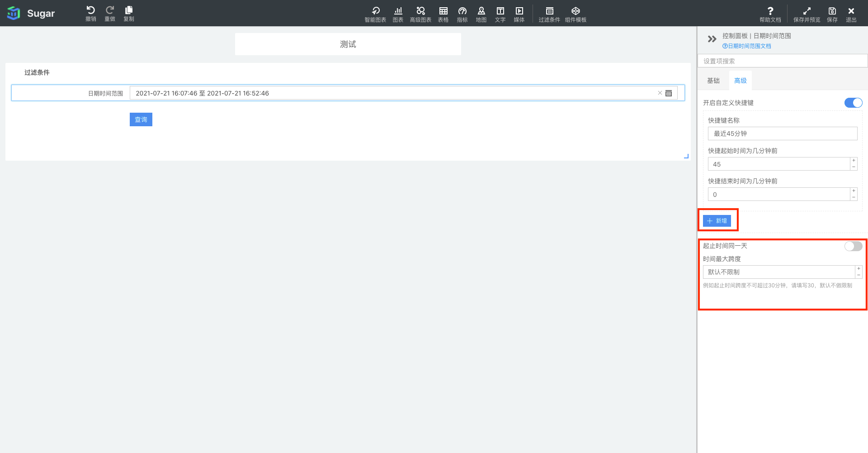Click the Query (查询) button

tap(141, 119)
